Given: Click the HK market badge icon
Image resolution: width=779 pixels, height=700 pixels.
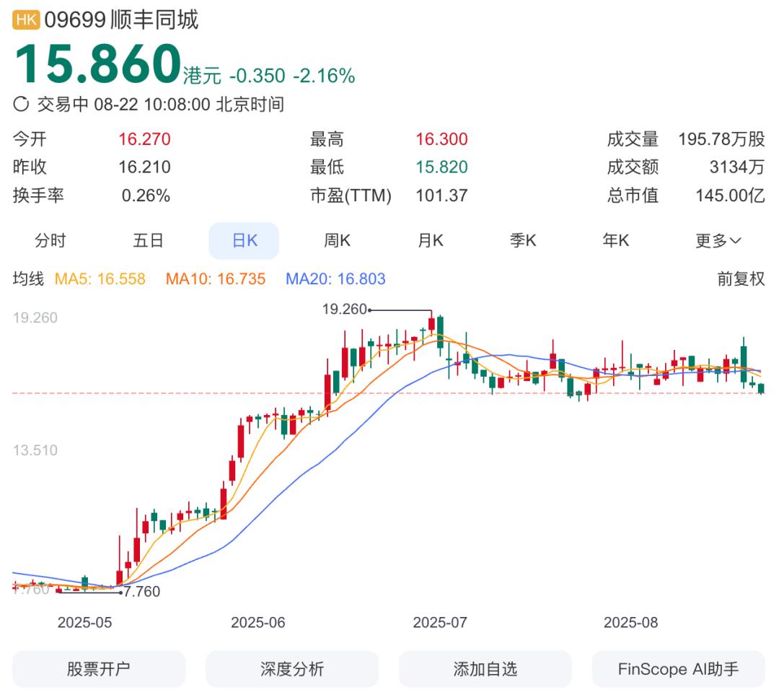Looking at the screenshot, I should (27, 20).
